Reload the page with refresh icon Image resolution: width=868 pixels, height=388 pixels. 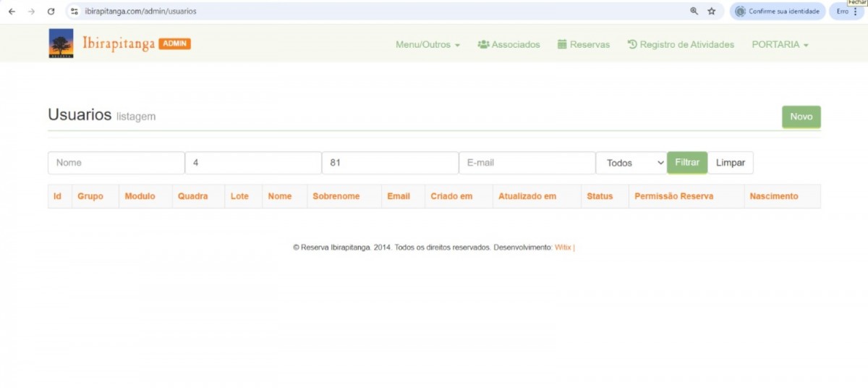(51, 12)
